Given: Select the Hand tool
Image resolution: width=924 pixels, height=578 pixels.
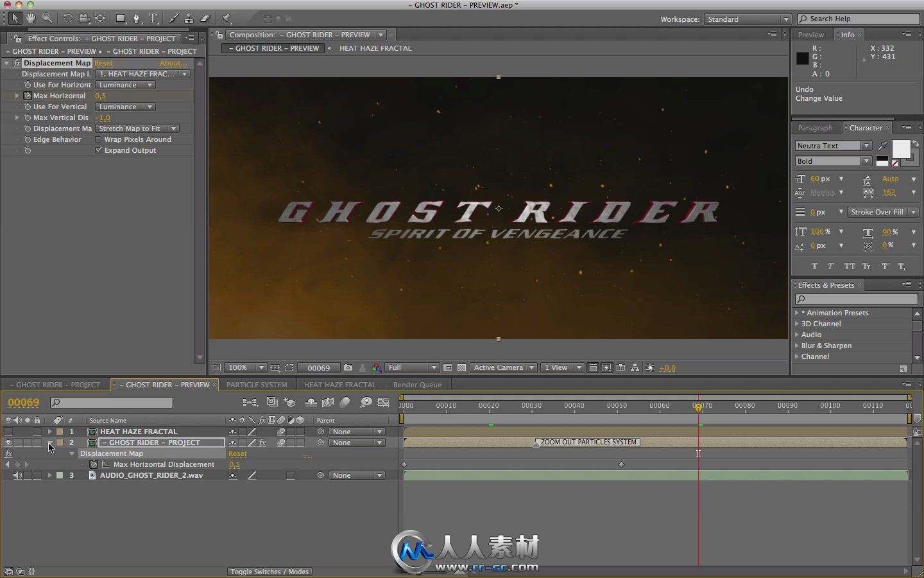Looking at the screenshot, I should [31, 19].
